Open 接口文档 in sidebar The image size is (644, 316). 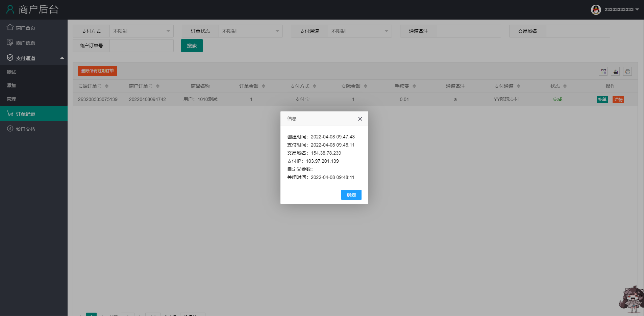(26, 129)
